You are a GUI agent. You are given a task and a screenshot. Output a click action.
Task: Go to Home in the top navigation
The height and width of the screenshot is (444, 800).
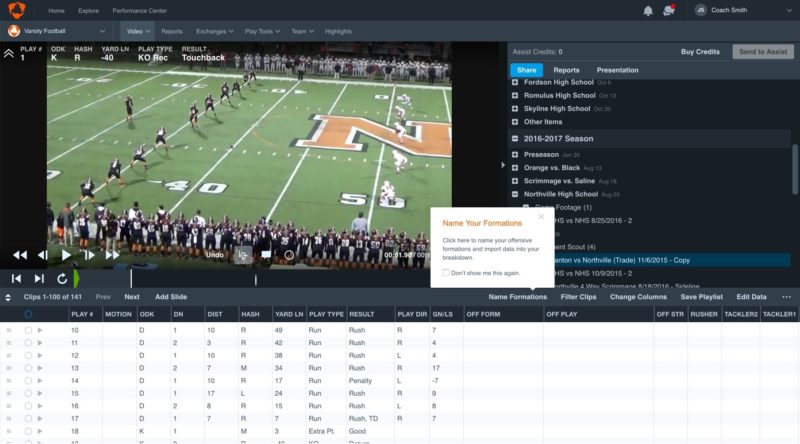coord(56,11)
